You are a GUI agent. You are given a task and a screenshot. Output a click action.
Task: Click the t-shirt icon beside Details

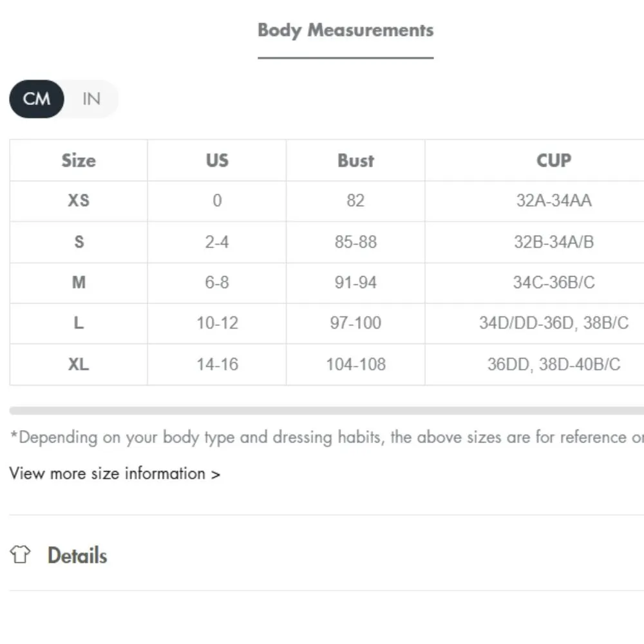(x=21, y=554)
